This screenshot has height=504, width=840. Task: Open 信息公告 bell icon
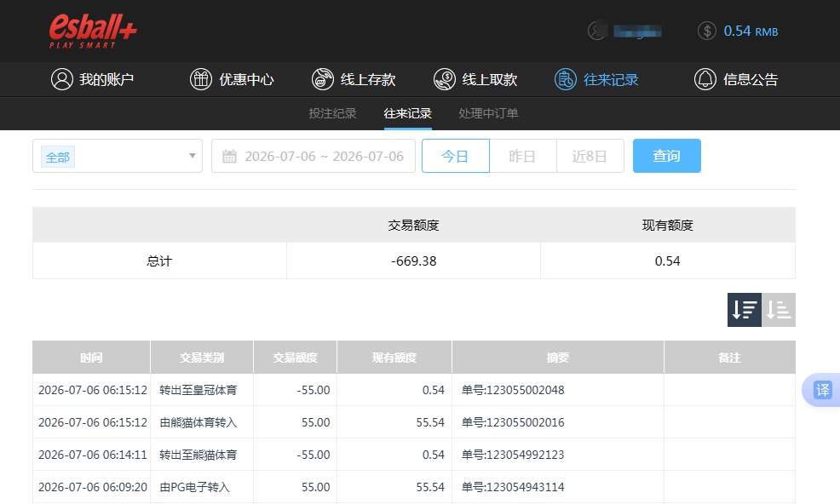coord(705,79)
